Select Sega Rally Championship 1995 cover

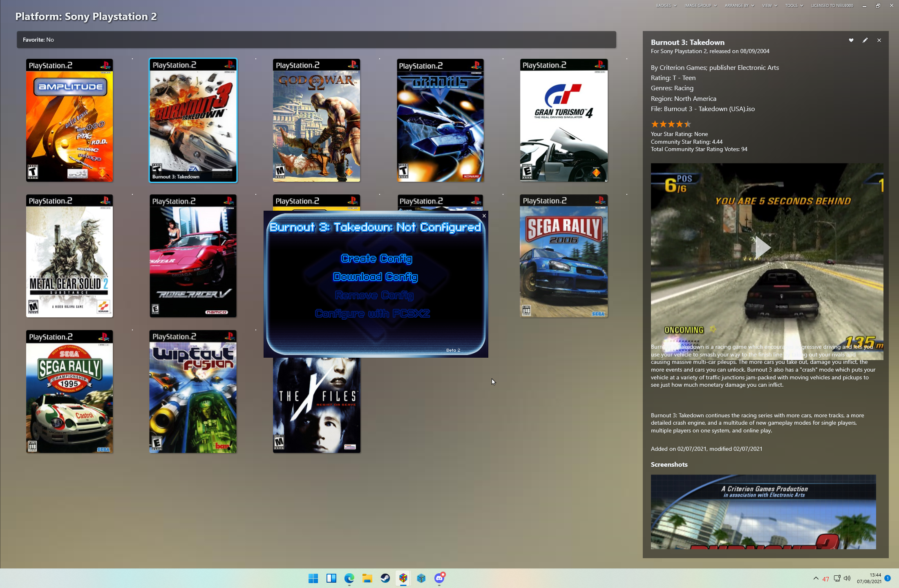click(x=69, y=392)
